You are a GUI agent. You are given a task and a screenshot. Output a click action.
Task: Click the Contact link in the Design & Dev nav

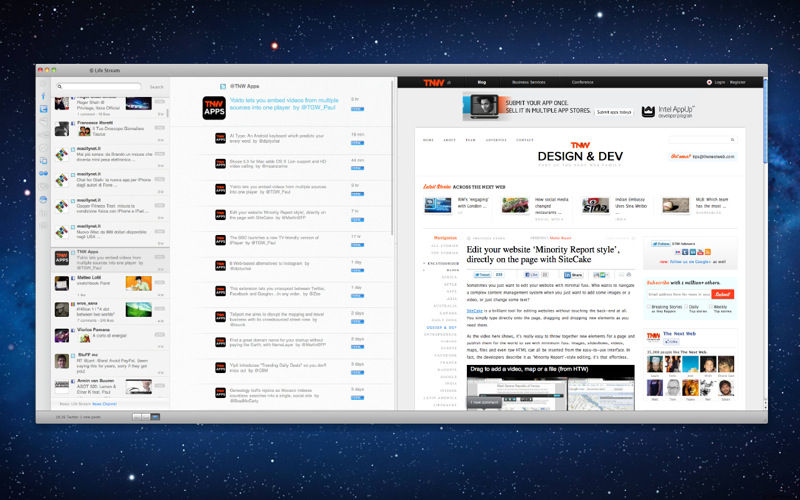[525, 140]
